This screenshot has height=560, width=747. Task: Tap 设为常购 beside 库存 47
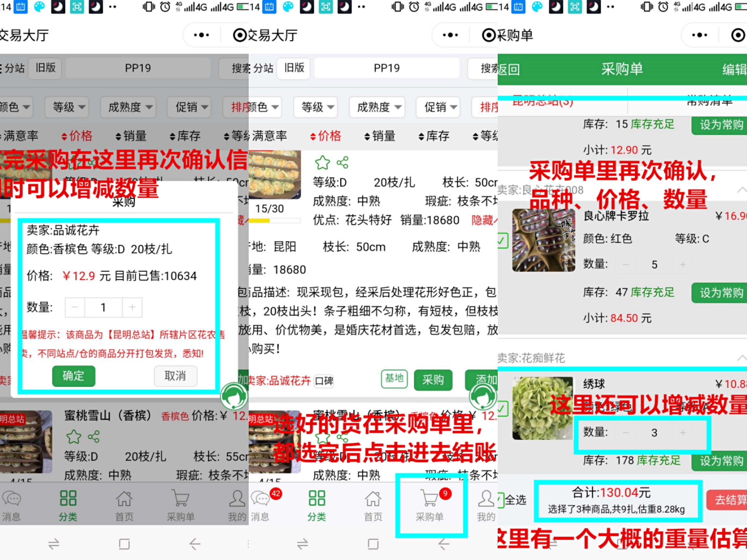point(719,293)
